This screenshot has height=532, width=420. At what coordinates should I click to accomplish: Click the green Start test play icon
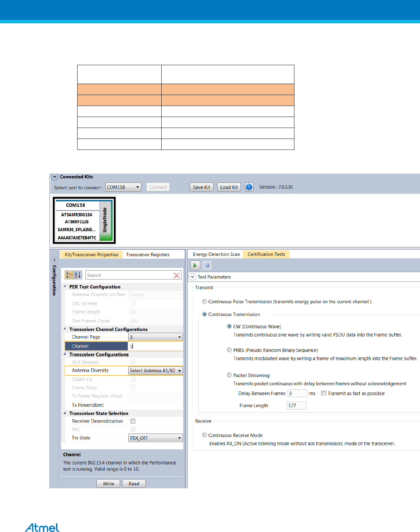point(195,265)
